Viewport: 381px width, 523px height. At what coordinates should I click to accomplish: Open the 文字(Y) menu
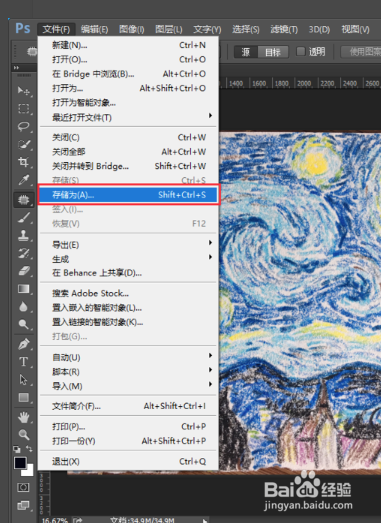(207, 29)
